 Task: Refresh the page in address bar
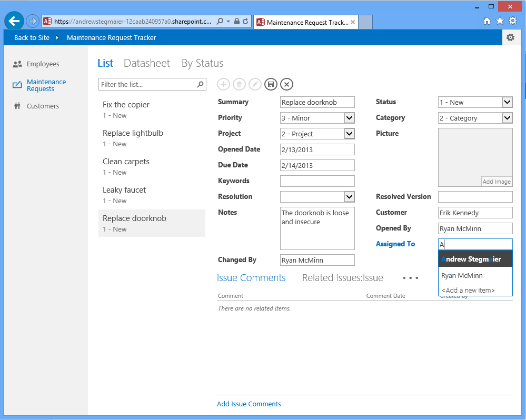click(x=245, y=22)
